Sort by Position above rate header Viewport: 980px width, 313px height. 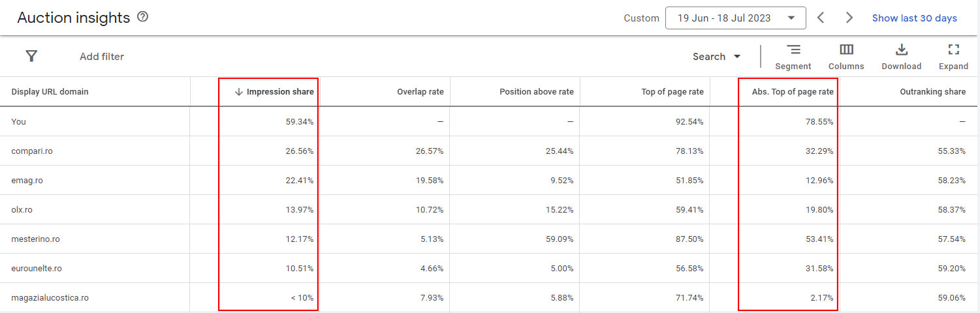coord(536,92)
